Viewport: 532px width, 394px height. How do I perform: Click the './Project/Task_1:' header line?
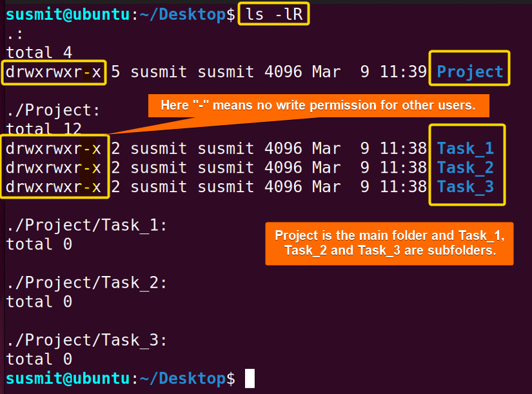pos(86,225)
